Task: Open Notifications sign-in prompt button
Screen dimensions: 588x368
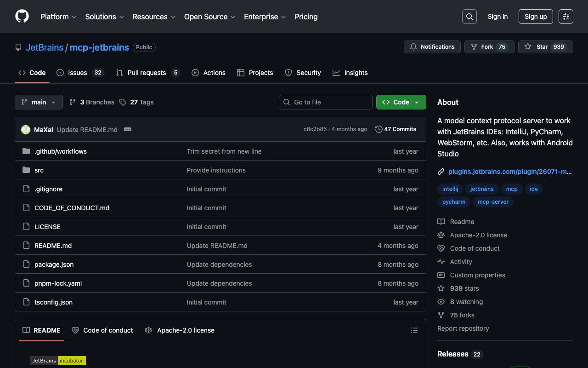Action: click(432, 47)
